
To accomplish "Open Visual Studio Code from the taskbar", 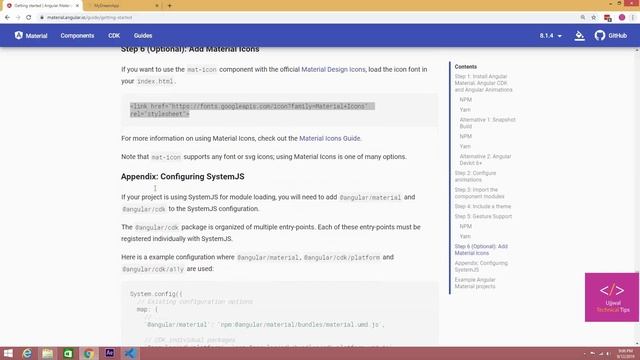I will coord(130,353).
